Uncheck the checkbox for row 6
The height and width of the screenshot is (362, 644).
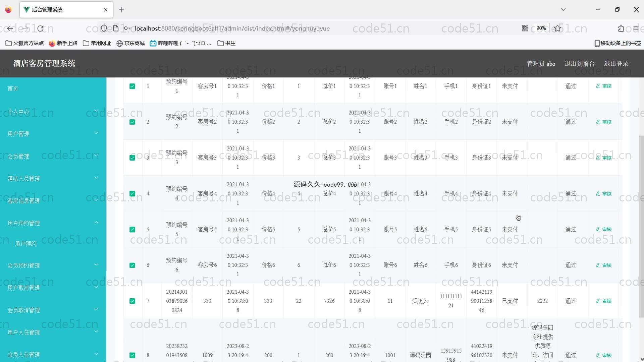point(132,265)
